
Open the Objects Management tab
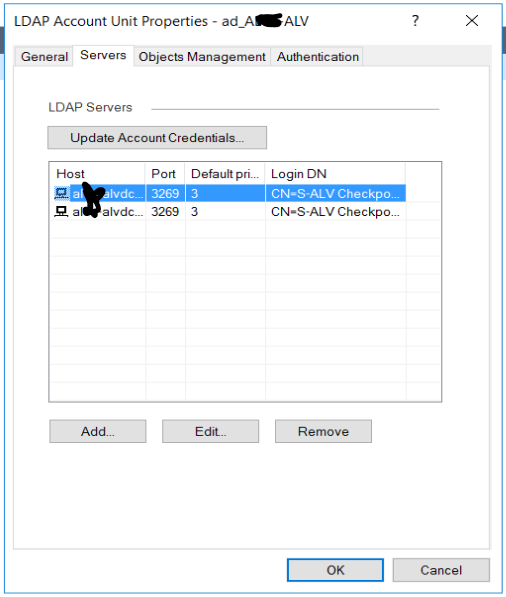202,57
